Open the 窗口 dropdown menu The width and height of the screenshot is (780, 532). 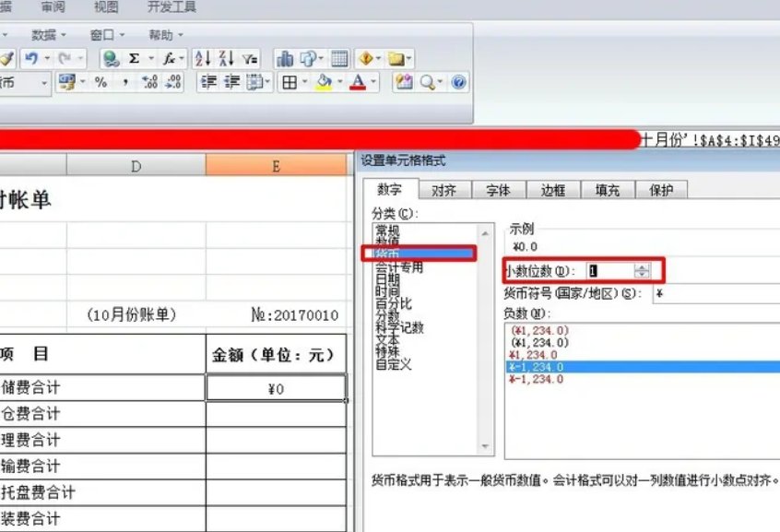(107, 35)
